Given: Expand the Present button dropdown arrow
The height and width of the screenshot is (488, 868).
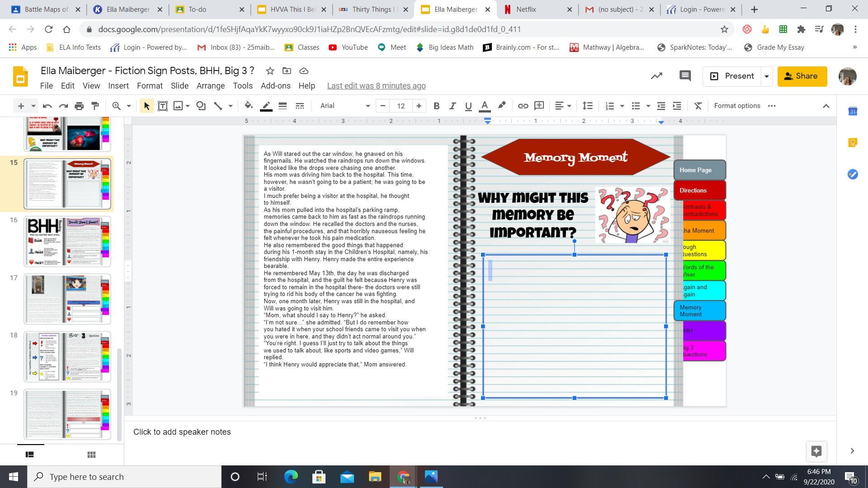Looking at the screenshot, I should 766,76.
